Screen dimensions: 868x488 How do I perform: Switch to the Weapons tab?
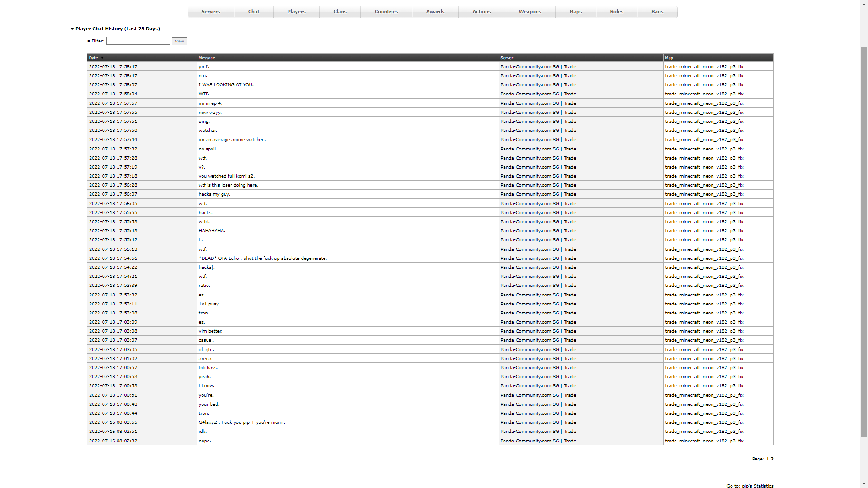530,12
